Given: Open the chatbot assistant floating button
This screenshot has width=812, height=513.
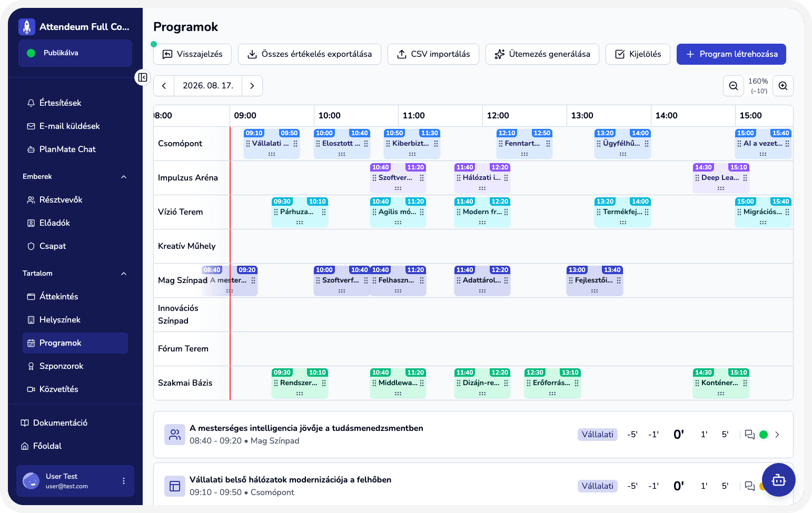Looking at the screenshot, I should (x=778, y=480).
